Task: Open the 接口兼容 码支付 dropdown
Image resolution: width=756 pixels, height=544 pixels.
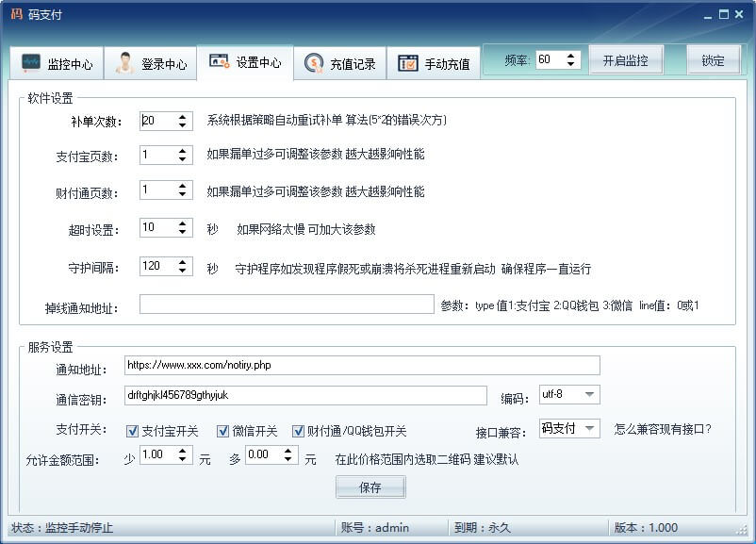Action: pyautogui.click(x=589, y=429)
